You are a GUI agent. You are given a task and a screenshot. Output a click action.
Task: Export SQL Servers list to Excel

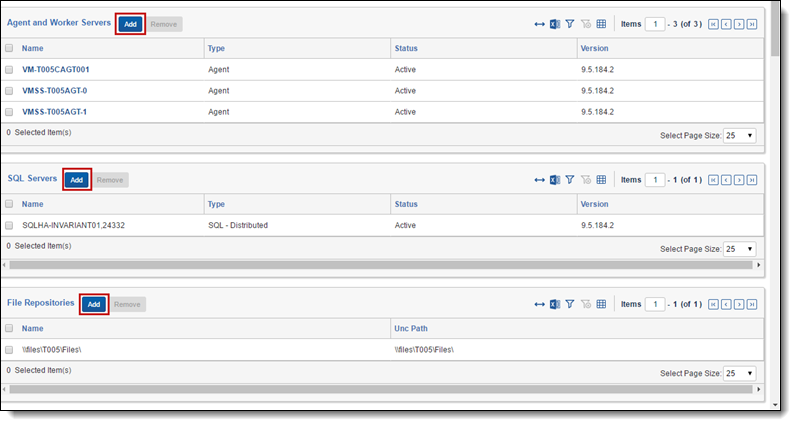point(554,180)
